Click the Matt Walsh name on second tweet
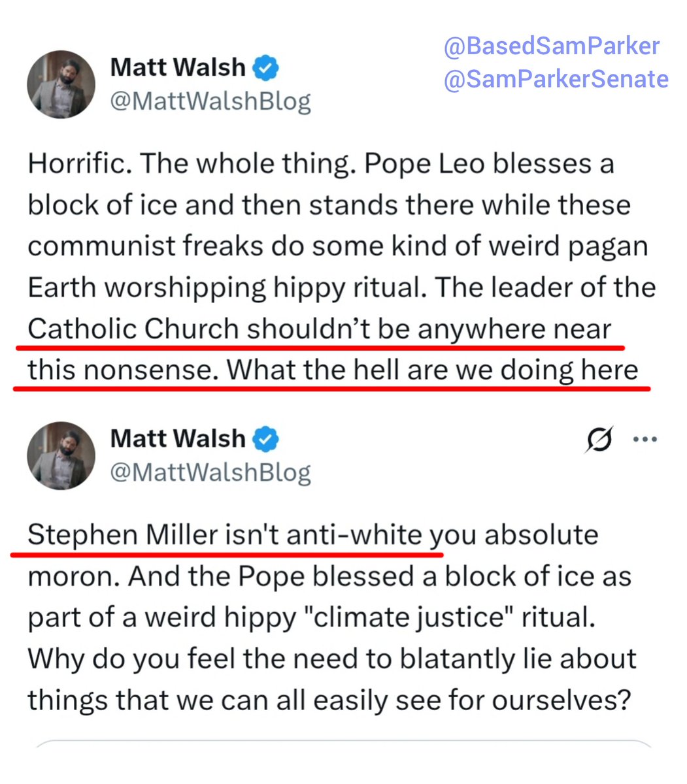Image resolution: width=687 pixels, height=784 pixels. point(178,439)
